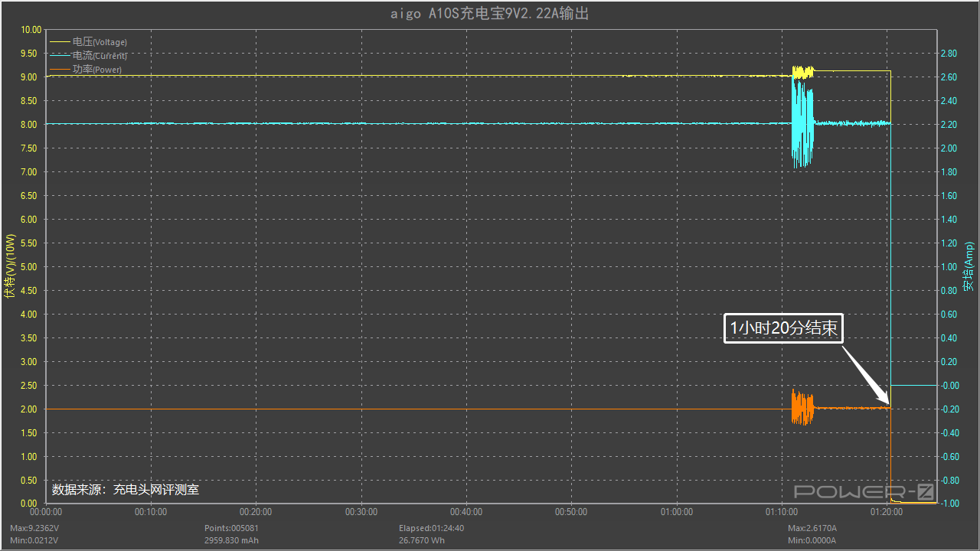Toggle the 电流 (Current) legend entry
Screen dimensions: 980x551
point(99,56)
